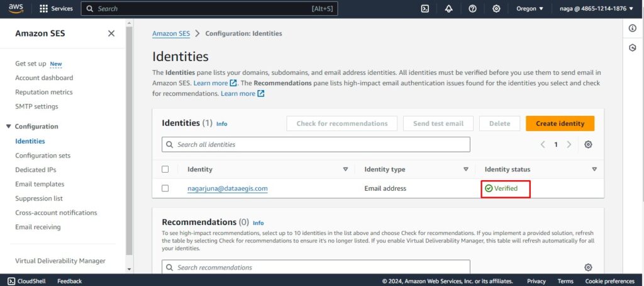This screenshot has height=286, width=644.
Task: Open Privacy footer link
Action: (536, 281)
